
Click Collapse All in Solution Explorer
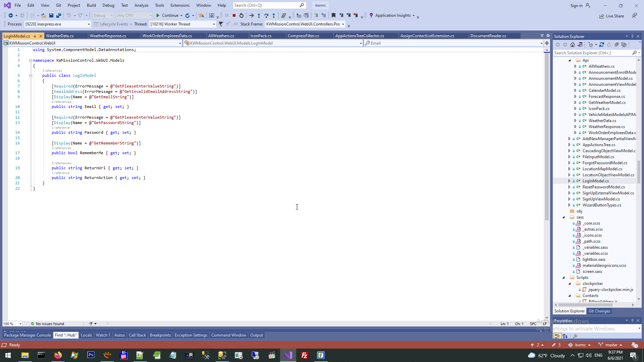616,45
